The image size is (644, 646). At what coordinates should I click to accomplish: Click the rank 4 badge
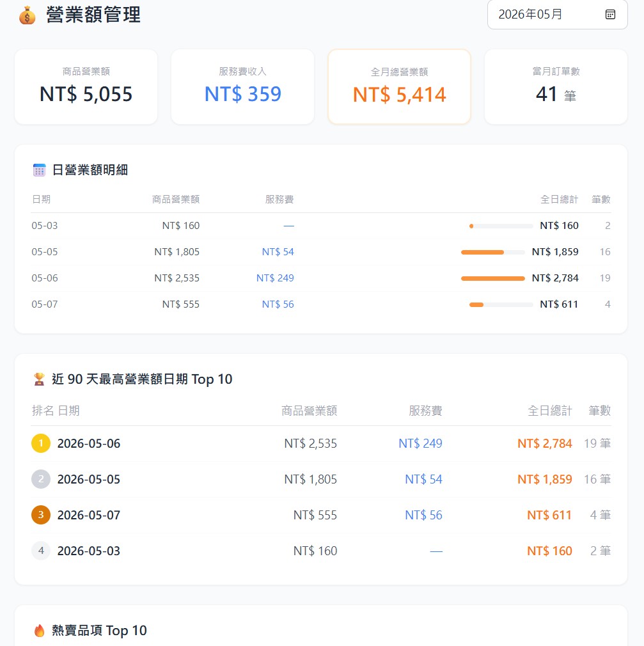(41, 551)
